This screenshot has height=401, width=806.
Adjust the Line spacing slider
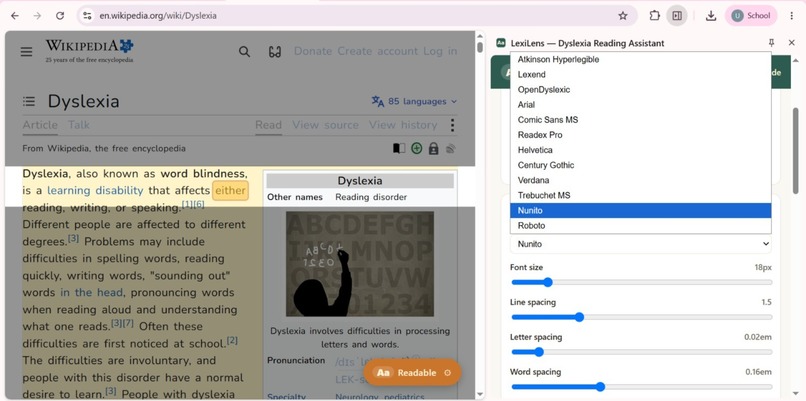[642, 317]
